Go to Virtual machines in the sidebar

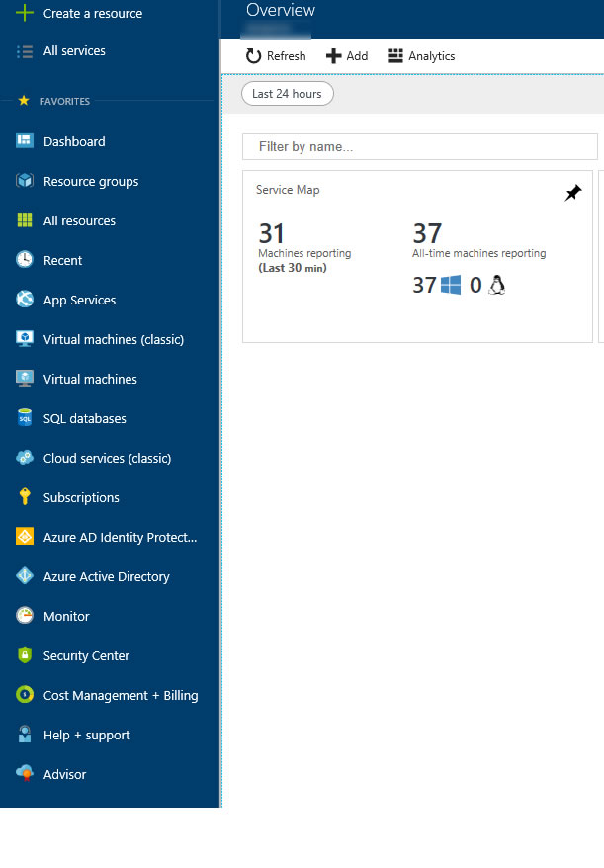[x=90, y=380]
